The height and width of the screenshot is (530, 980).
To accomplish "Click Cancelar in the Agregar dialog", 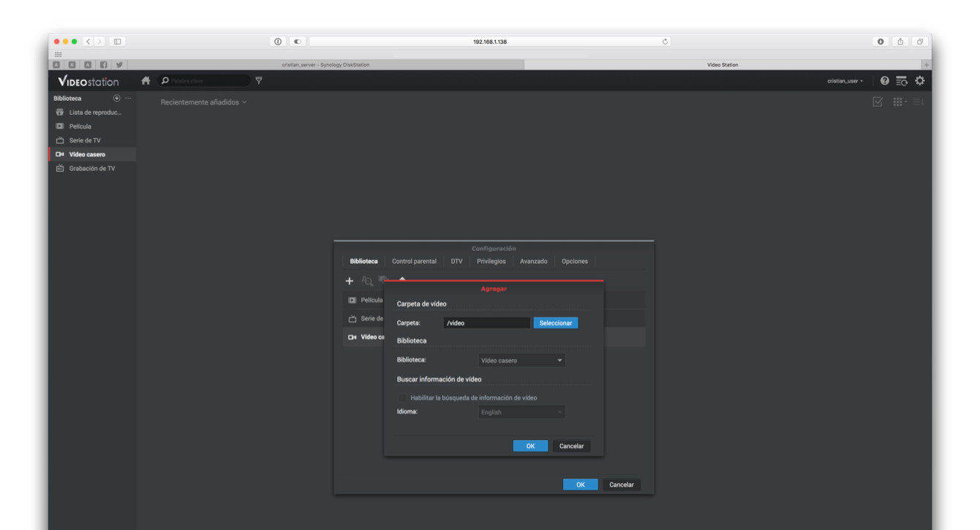I will point(571,446).
